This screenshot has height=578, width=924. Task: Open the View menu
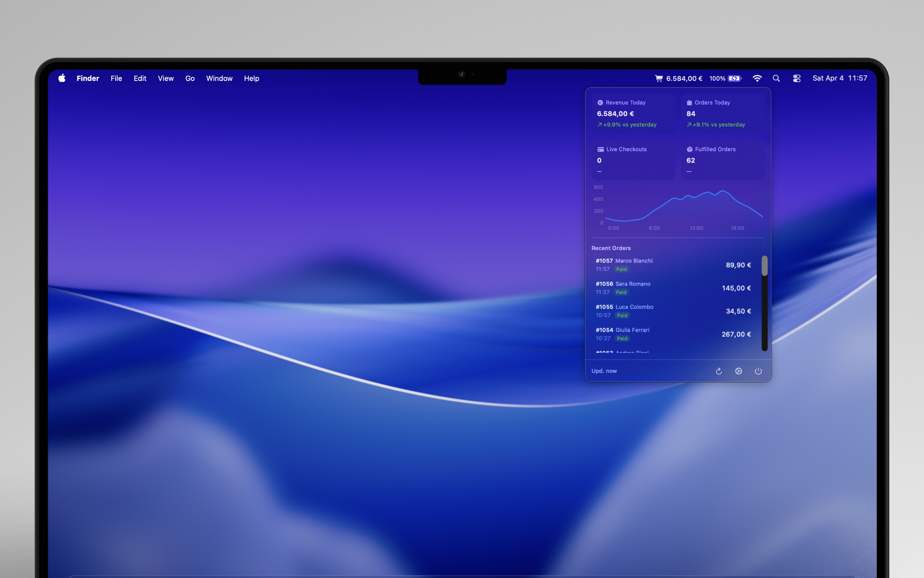(166, 78)
